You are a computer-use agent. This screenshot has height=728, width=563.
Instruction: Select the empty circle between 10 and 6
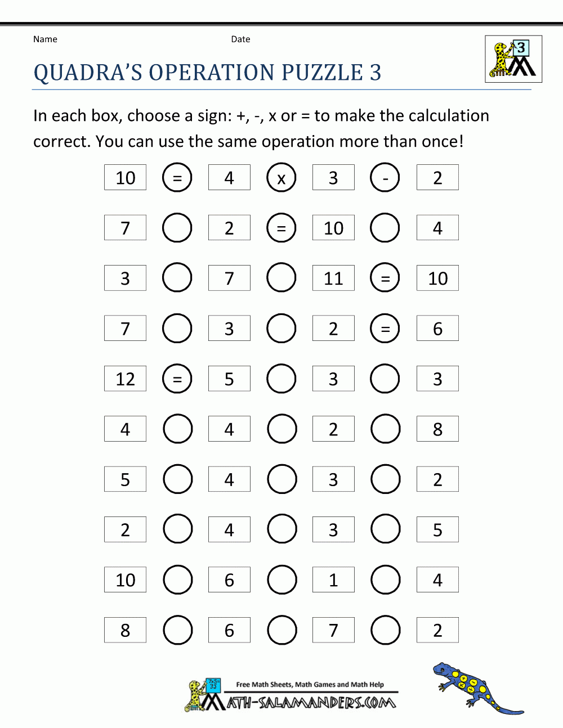178,580
